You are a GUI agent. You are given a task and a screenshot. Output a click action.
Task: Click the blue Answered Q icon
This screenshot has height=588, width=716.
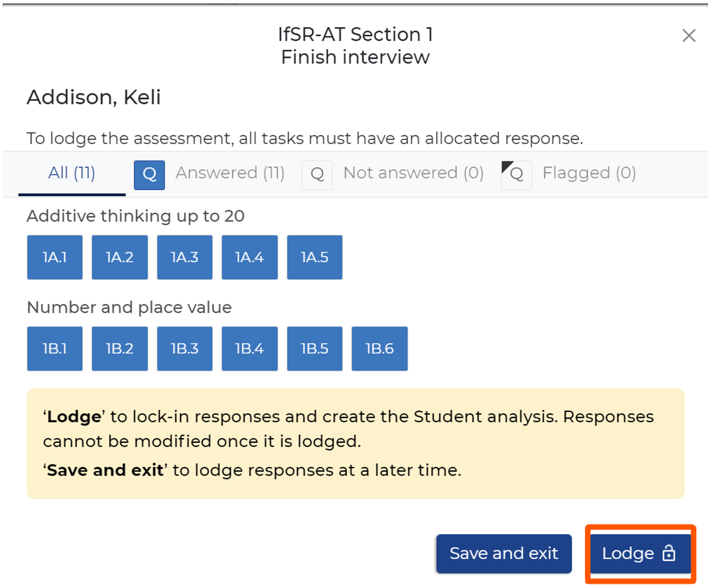pyautogui.click(x=149, y=175)
